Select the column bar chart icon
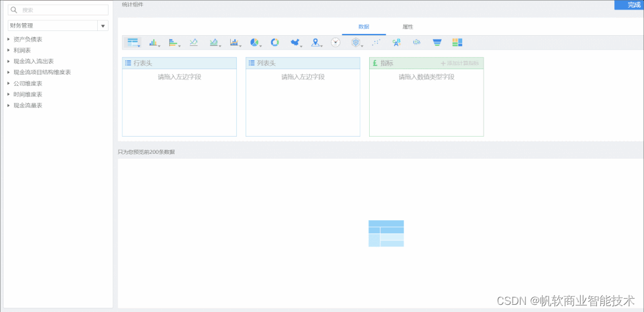Image resolution: width=644 pixels, height=312 pixels. pos(153,42)
